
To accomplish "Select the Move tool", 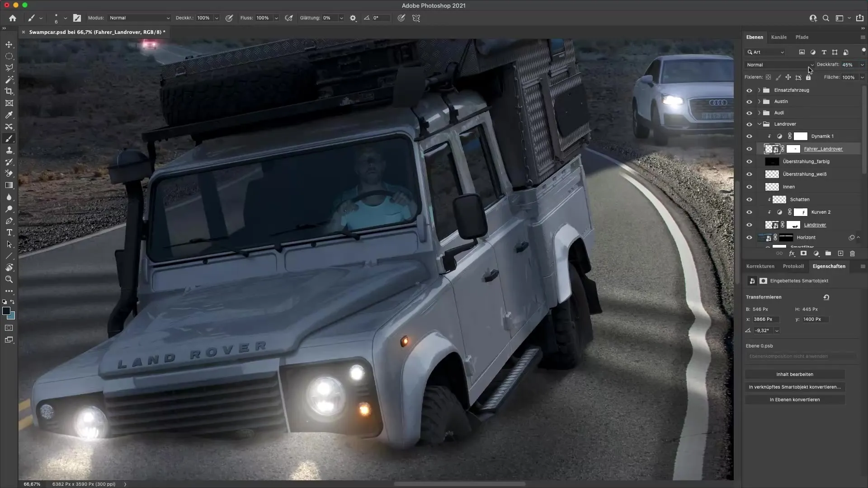I will point(9,44).
